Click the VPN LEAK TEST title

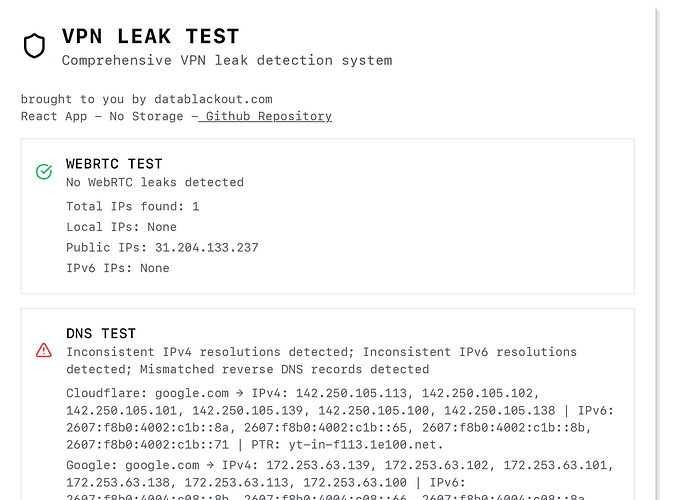[x=150, y=37]
